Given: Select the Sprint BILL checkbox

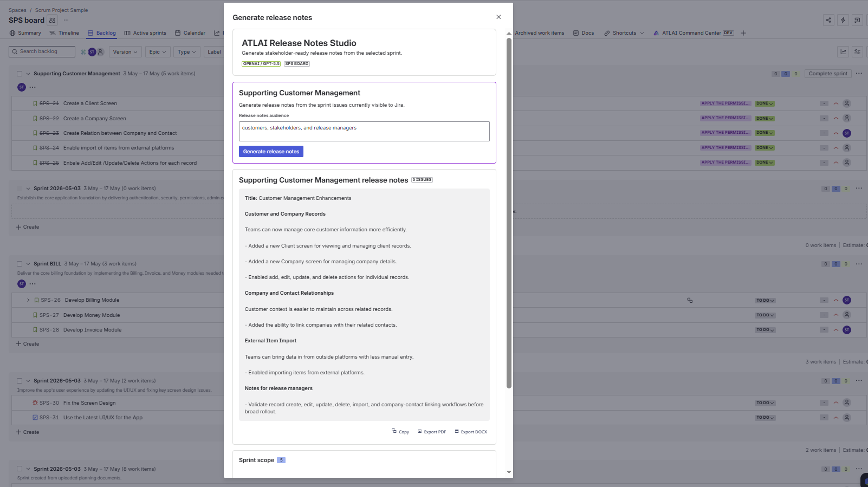Looking at the screenshot, I should pyautogui.click(x=20, y=264).
